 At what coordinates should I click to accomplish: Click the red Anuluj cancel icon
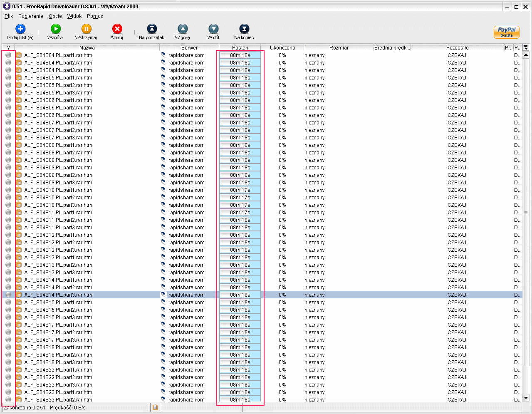tap(117, 29)
